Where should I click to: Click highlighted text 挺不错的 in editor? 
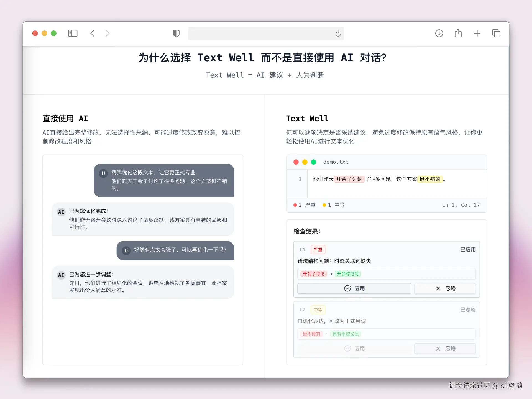[x=429, y=179]
